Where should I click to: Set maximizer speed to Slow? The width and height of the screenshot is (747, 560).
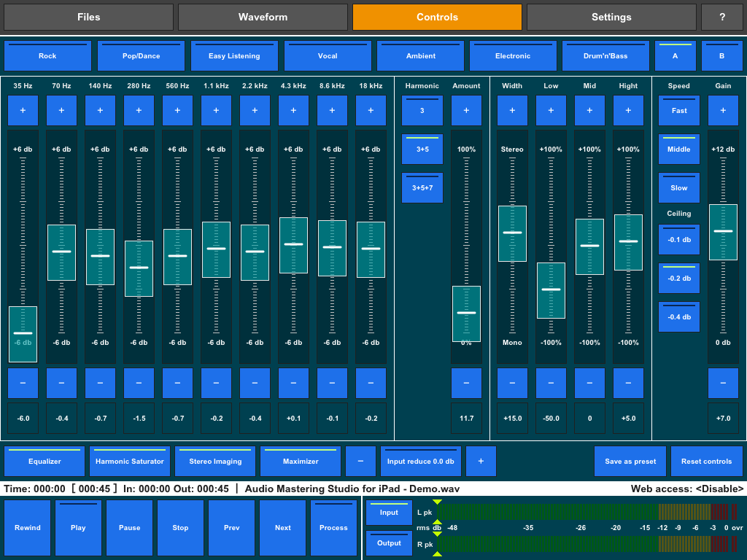(x=678, y=187)
